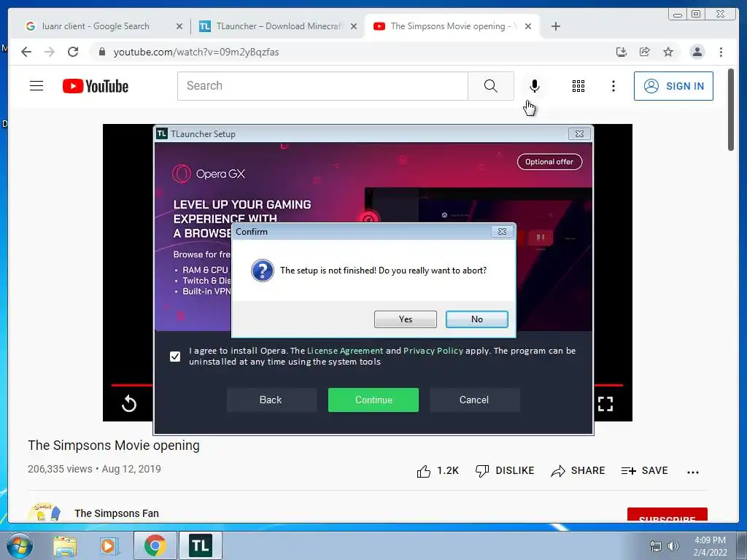Screen dimensions: 747x560
Task: Reload the YouTube page
Action: [73, 52]
